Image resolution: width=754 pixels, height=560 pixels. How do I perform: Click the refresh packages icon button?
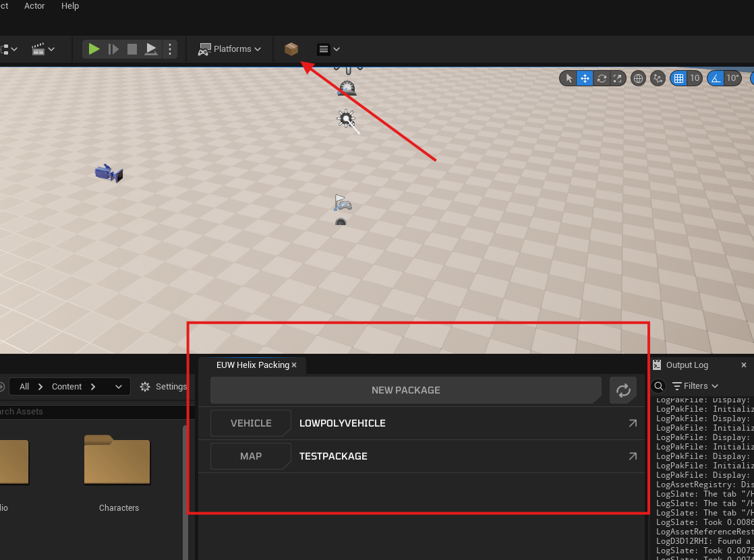pyautogui.click(x=622, y=390)
